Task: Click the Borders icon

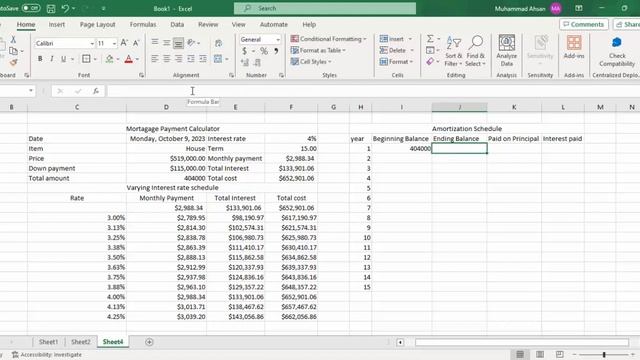Action: click(86, 59)
